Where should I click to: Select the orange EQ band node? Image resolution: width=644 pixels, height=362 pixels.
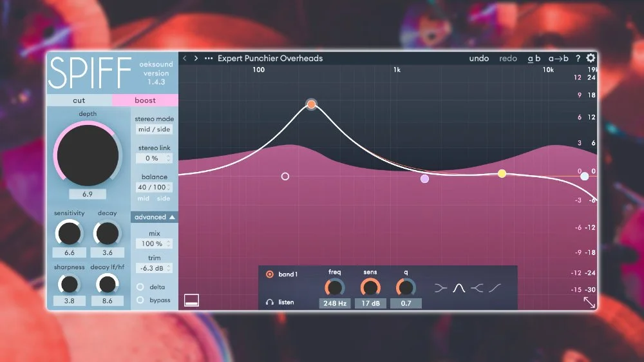click(x=311, y=104)
